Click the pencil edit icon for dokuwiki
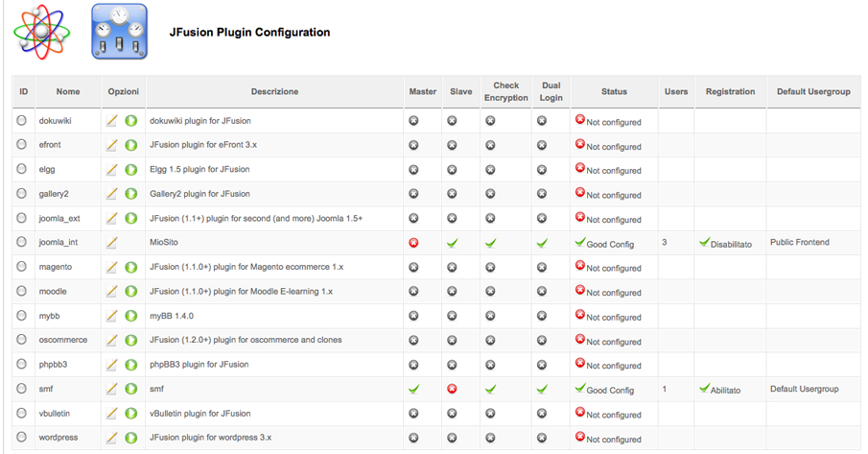Screen dimensions: 868x454 click(112, 120)
